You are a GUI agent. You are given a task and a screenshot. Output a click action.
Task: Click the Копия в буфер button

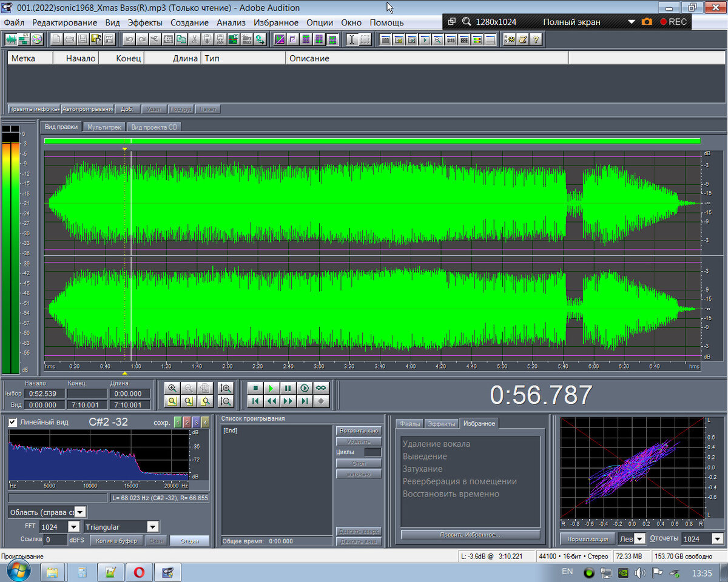[x=116, y=541]
